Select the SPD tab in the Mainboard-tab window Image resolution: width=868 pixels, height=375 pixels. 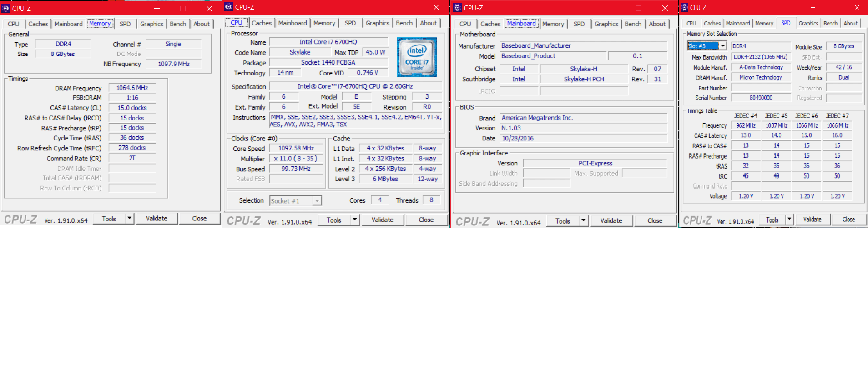[x=579, y=24]
